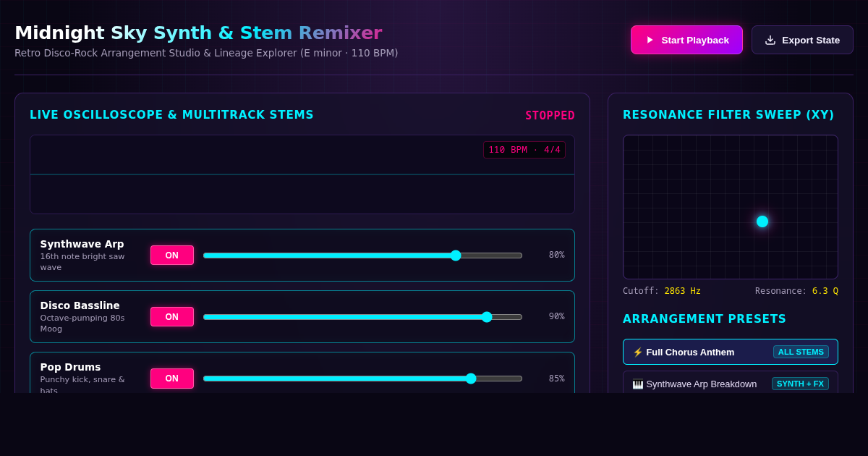Screen dimensions: 868x456
Task: Click the Export State button label
Action: coord(811,40)
